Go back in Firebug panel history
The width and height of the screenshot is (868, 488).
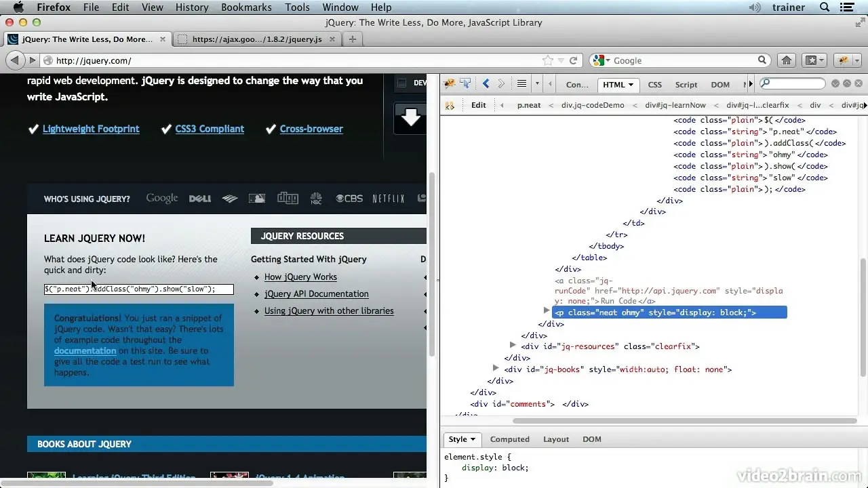click(486, 84)
